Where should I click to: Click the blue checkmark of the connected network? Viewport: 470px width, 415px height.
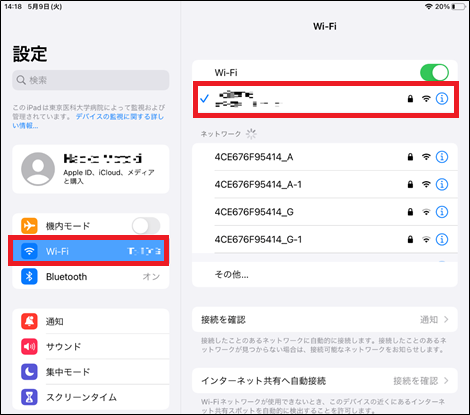tap(204, 98)
